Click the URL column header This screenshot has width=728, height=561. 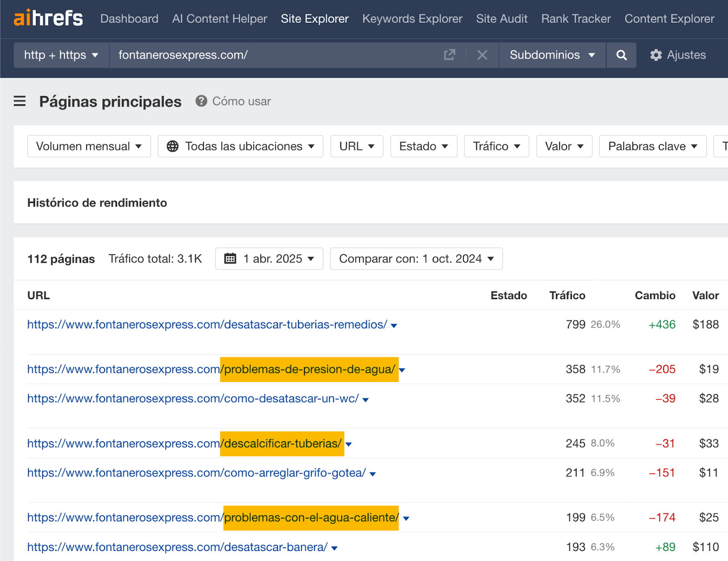coord(39,296)
